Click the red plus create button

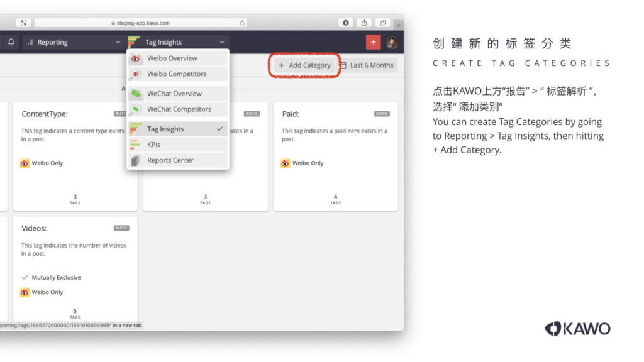(x=374, y=42)
